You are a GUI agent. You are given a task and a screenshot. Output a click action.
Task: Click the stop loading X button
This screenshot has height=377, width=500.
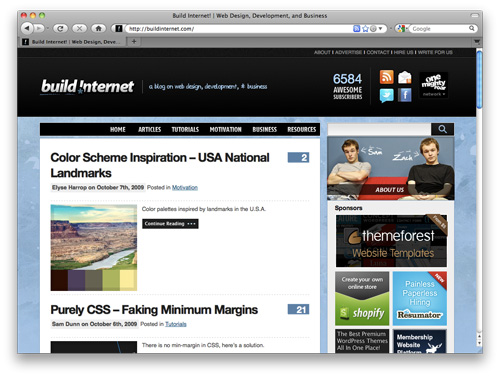[x=79, y=29]
